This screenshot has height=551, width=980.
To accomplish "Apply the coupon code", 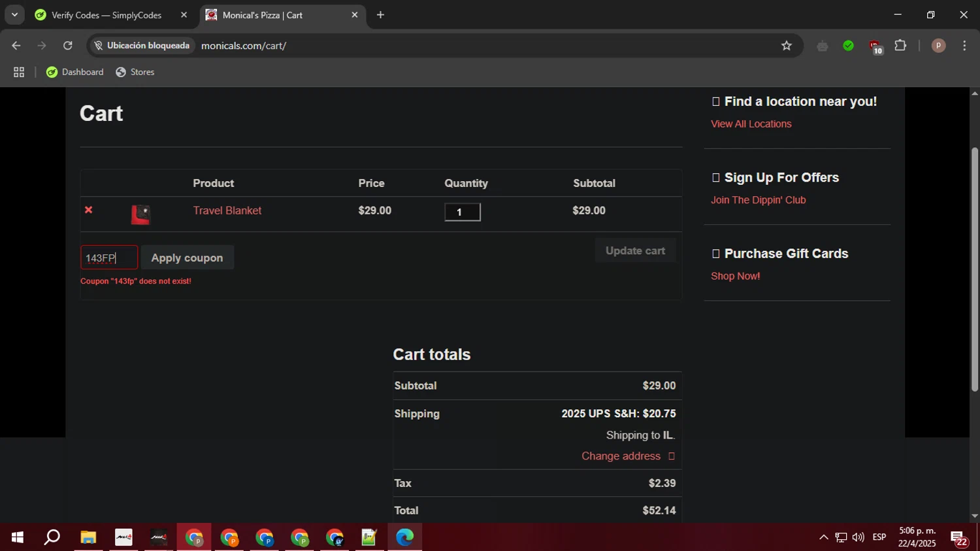I will click(x=187, y=258).
